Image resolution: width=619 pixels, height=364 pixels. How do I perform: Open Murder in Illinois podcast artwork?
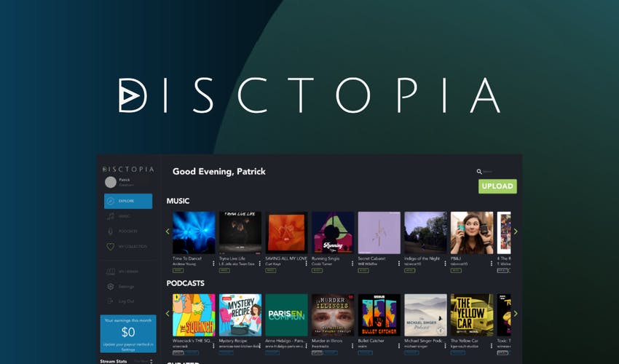[333, 315]
